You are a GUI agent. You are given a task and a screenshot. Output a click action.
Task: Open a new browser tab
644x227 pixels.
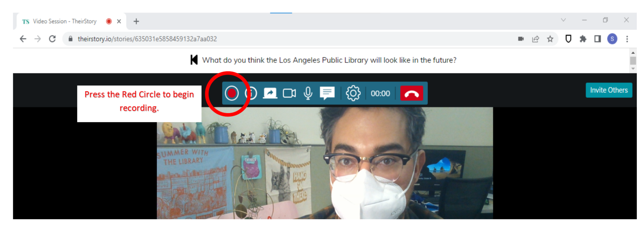pyautogui.click(x=136, y=21)
